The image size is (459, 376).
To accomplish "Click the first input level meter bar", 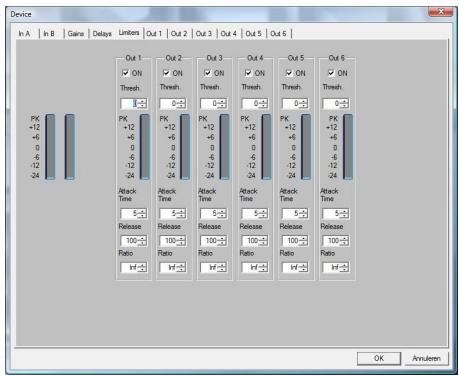I will 50,147.
